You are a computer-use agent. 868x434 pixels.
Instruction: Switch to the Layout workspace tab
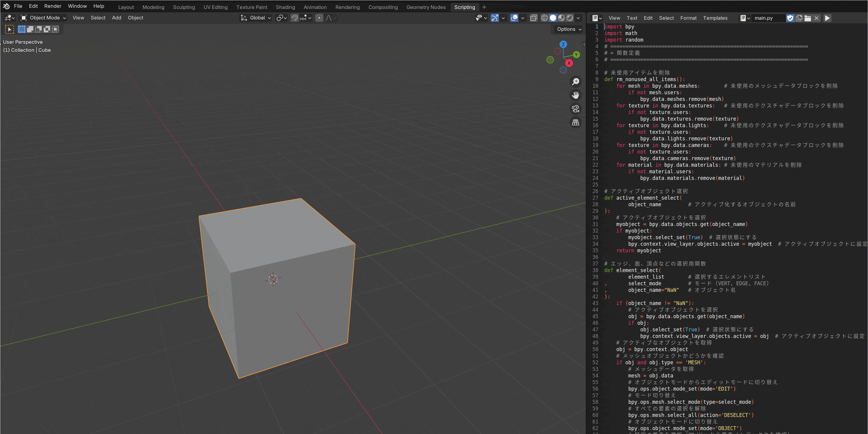pos(126,7)
